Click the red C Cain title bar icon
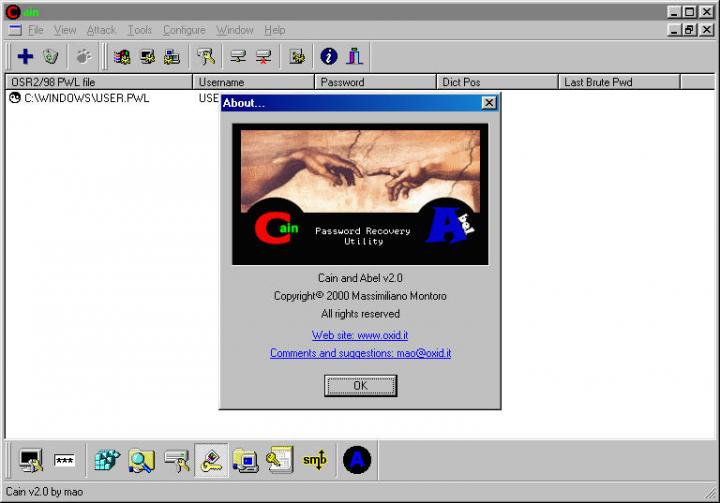The width and height of the screenshot is (720, 503). [x=13, y=12]
